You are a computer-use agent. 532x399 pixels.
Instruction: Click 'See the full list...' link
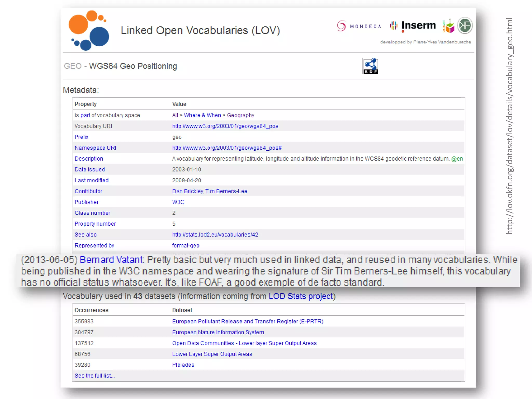[x=95, y=376]
